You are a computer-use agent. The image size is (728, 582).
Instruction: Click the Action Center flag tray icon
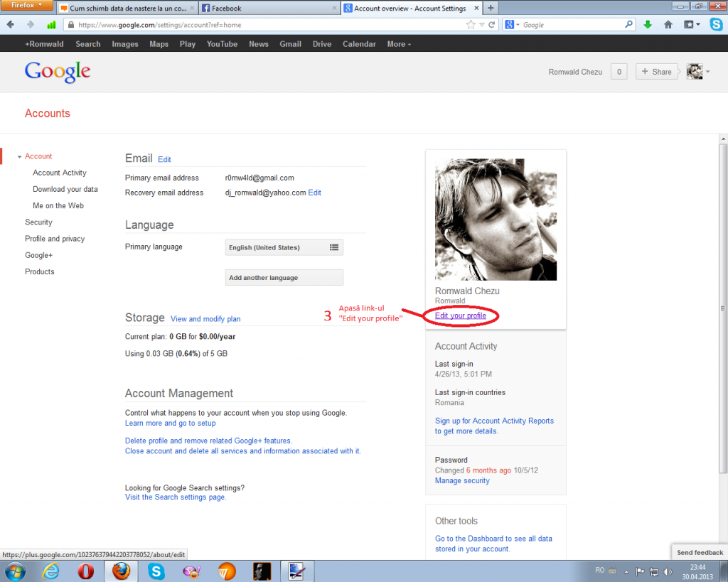(x=640, y=571)
